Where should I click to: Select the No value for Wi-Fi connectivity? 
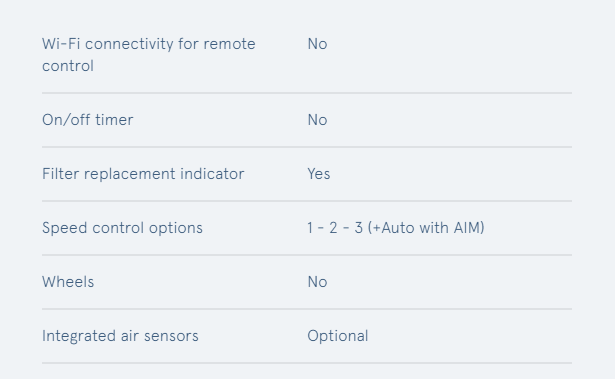pos(317,44)
